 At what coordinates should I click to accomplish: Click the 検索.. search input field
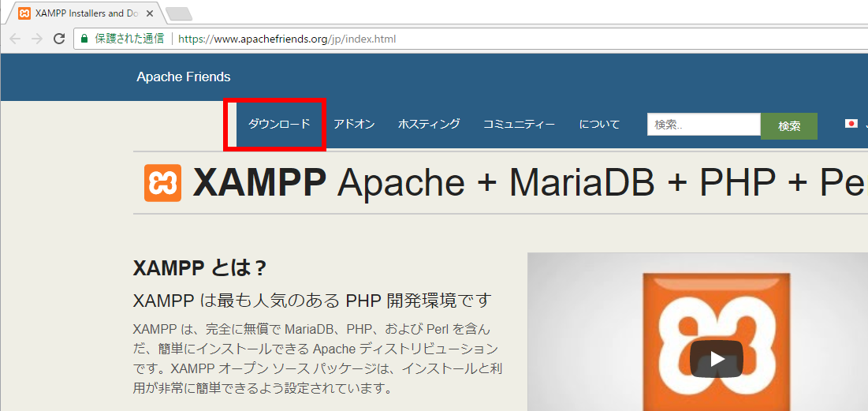point(704,125)
